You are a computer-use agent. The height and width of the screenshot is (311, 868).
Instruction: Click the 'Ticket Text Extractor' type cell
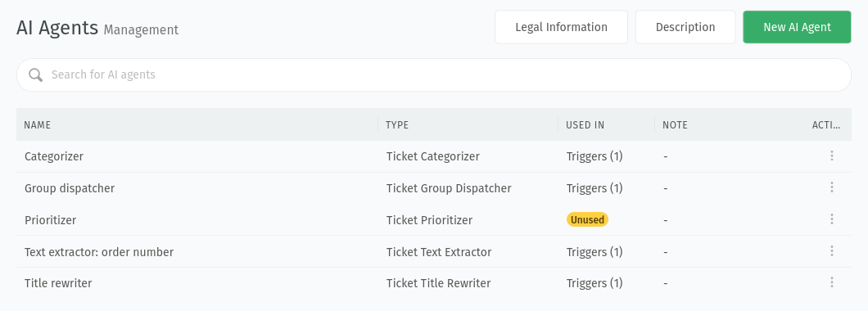(439, 252)
